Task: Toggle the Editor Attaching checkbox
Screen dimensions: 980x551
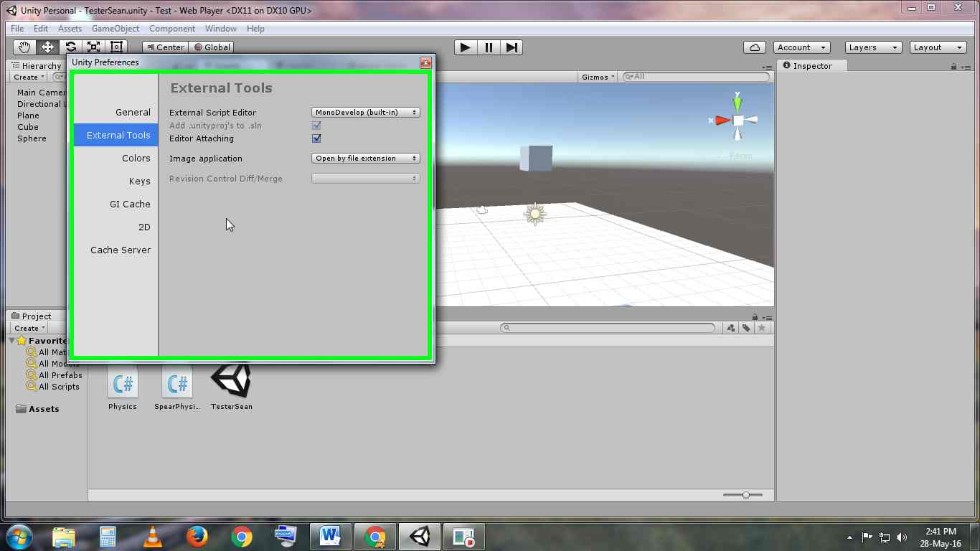Action: 316,138
